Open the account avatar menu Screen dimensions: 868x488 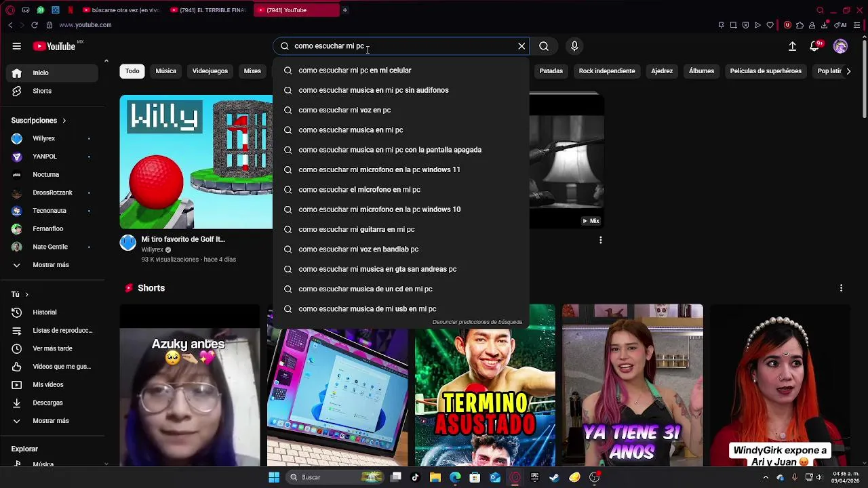pos(840,46)
